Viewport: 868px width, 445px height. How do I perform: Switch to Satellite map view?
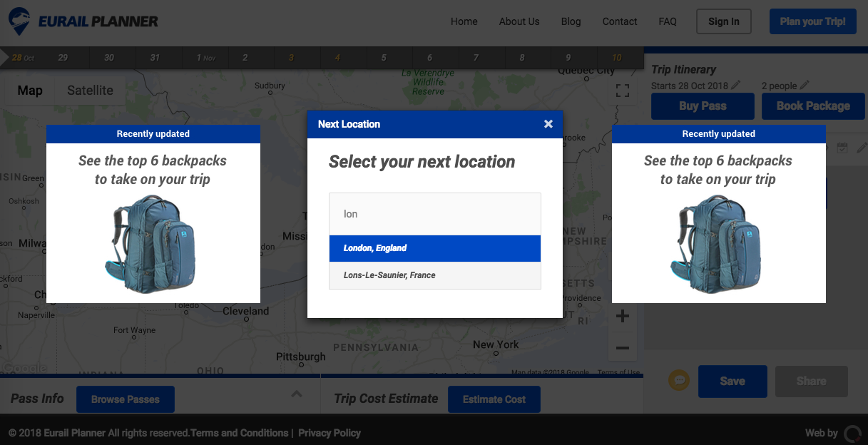(x=90, y=91)
